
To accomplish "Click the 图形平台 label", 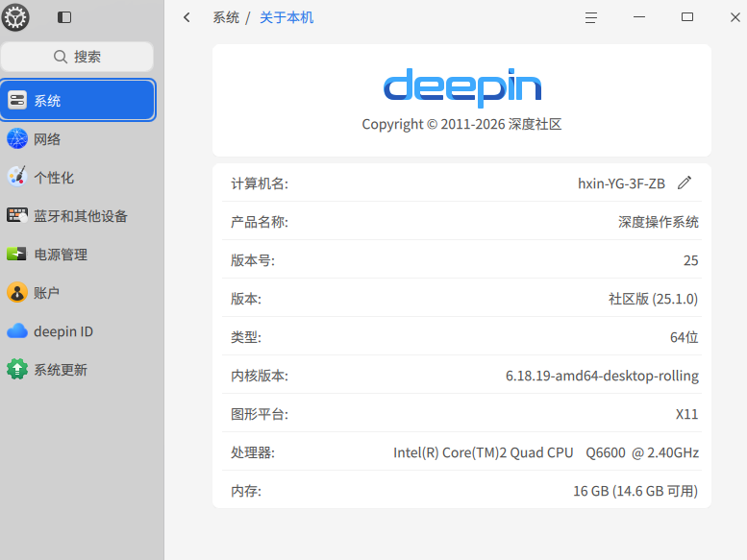I will [260, 414].
